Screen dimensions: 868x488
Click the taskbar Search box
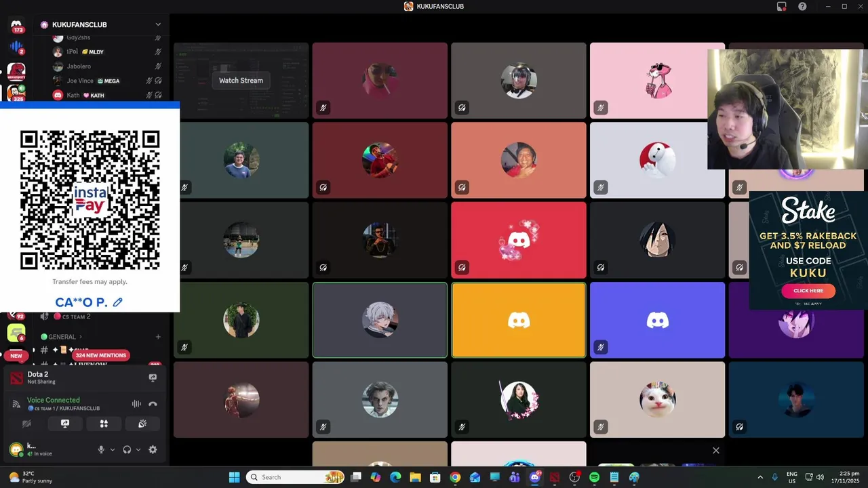coord(296,477)
